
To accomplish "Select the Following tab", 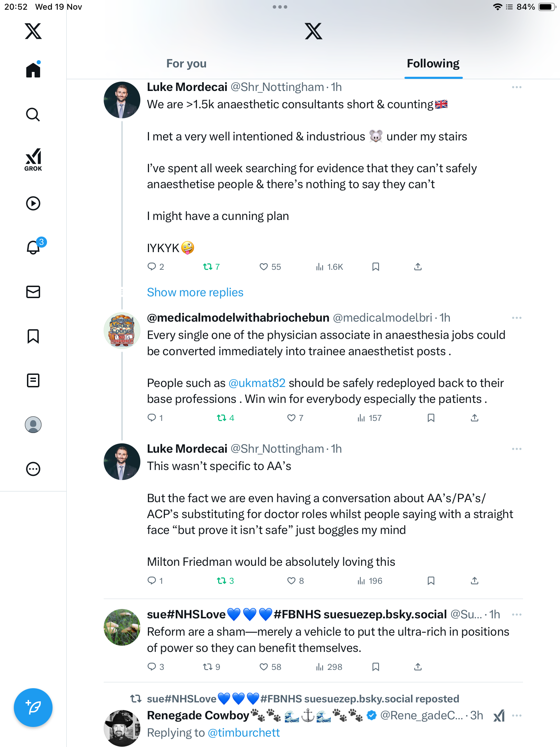I will click(x=433, y=64).
